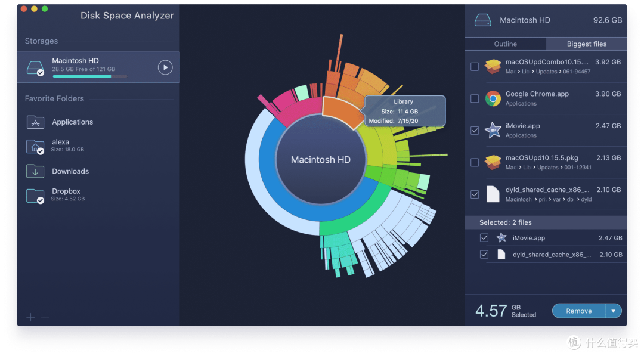644x356 pixels.
Task: Click the Macintosh HD drive icon in Storages
Action: (x=35, y=68)
